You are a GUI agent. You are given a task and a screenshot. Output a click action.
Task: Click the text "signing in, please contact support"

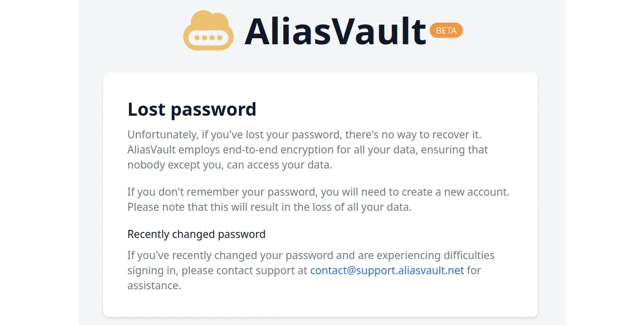217,270
